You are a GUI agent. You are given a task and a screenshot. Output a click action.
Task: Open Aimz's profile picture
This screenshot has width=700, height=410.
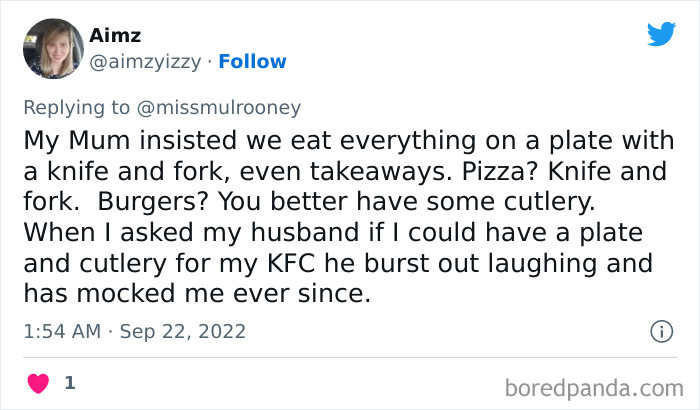[53, 49]
